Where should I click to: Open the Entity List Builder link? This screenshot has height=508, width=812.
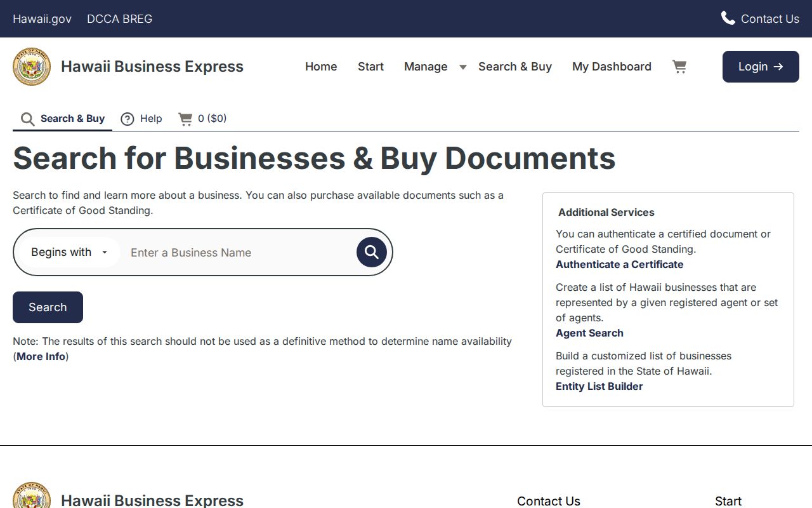[x=599, y=386]
